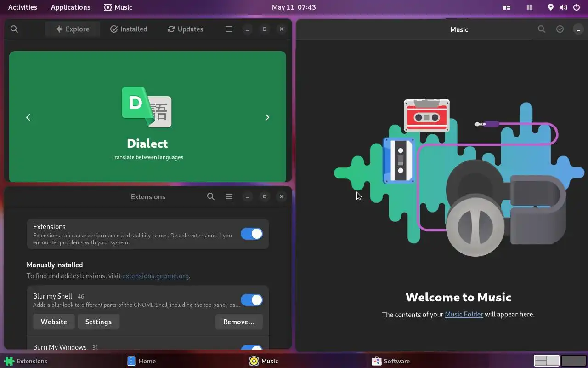
Task: Select the first workspace thumbnail in taskbar
Action: click(x=547, y=361)
